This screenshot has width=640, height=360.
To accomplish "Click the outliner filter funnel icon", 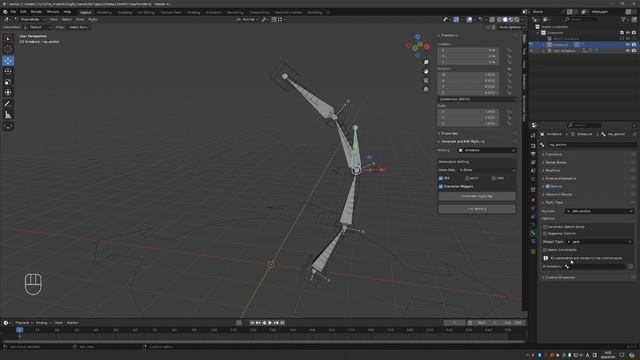I will pos(623,19).
